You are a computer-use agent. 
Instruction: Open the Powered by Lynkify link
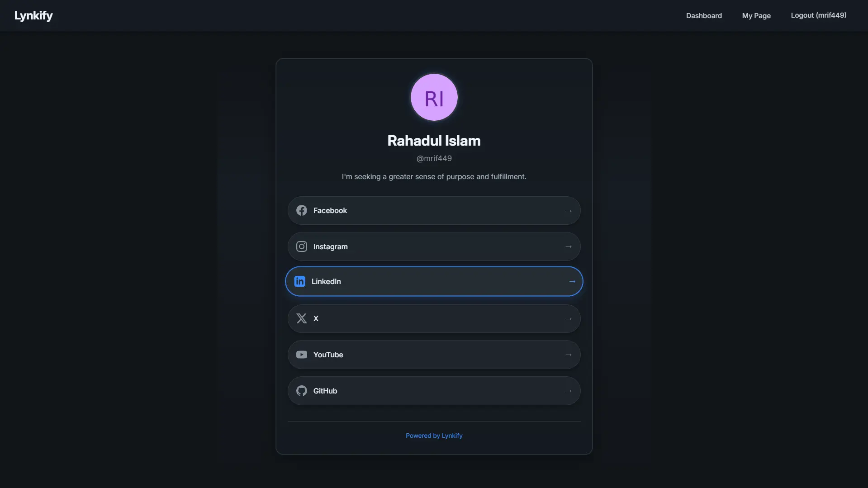(x=434, y=436)
